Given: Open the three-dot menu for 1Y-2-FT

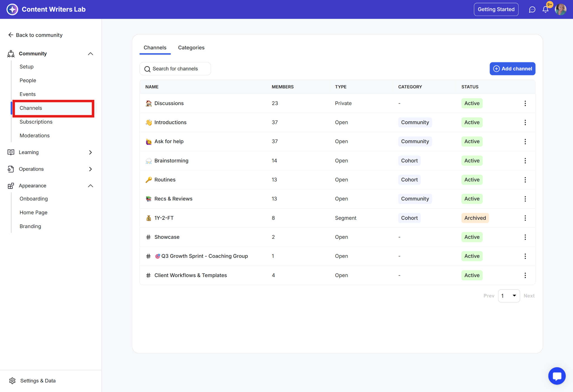Looking at the screenshot, I should click(525, 218).
